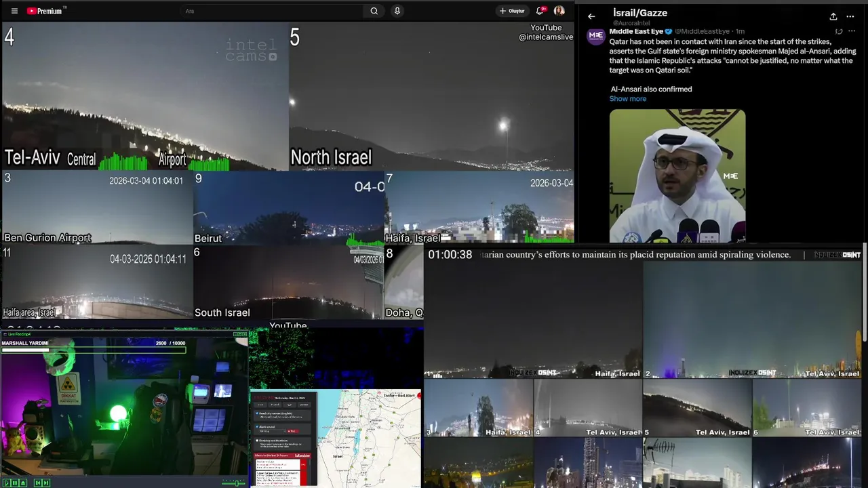The height and width of the screenshot is (488, 868).
Task: Open Middle East Eye profile avatar
Action: [596, 36]
